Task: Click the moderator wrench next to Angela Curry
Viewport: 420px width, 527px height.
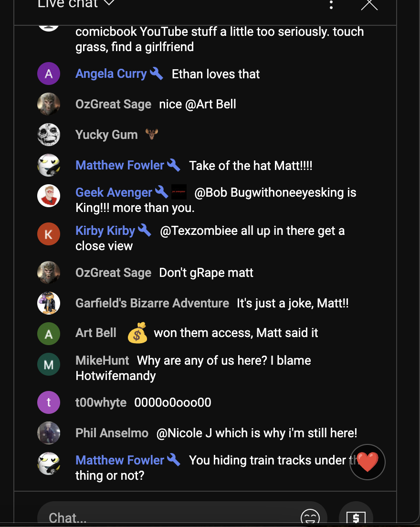Action: [x=156, y=74]
